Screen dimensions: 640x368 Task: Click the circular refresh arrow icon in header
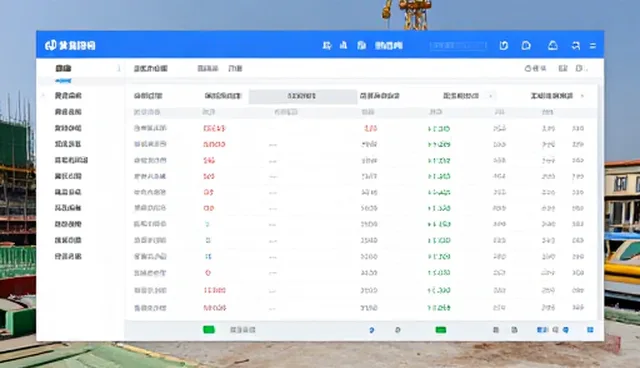(x=504, y=46)
